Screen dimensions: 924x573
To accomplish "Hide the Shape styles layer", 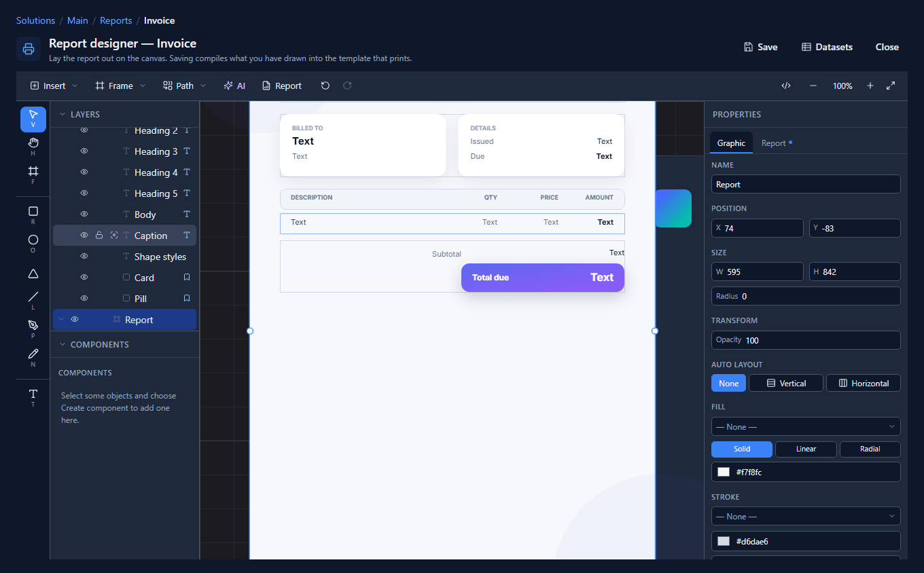I will coord(84,257).
